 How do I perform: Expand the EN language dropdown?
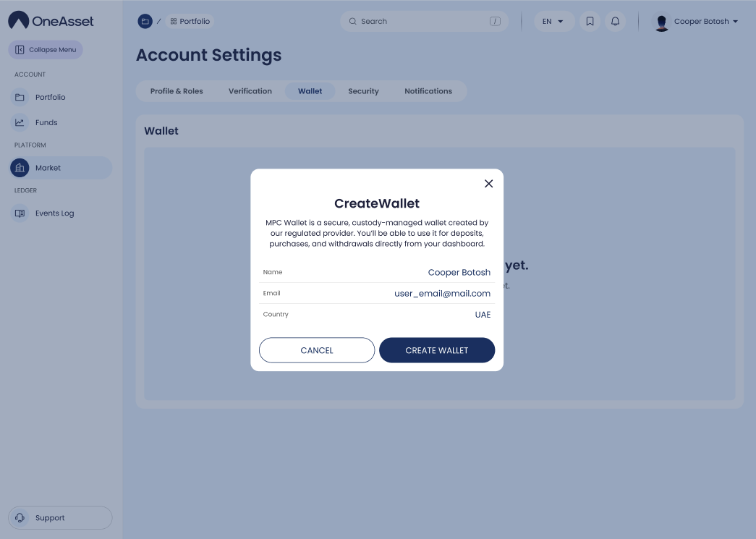tap(553, 22)
